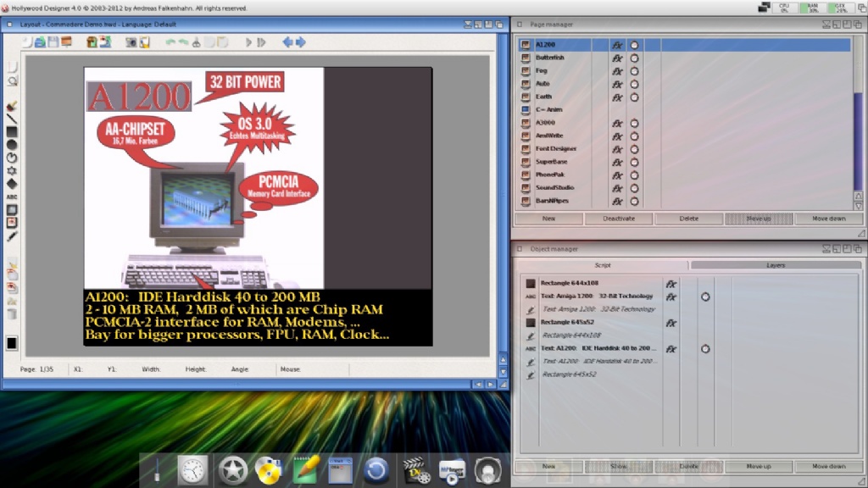
Task: Open the fx effect for Butterfish page
Action: tap(617, 58)
